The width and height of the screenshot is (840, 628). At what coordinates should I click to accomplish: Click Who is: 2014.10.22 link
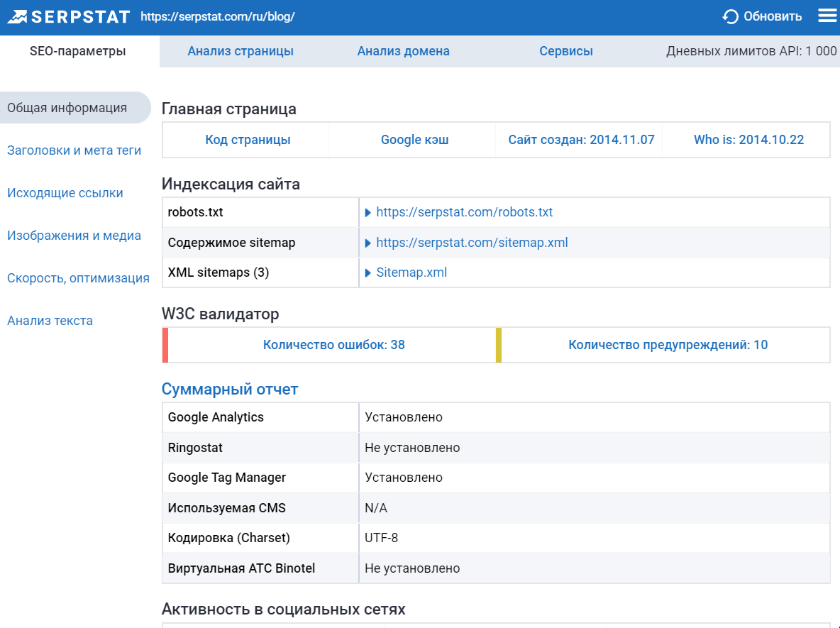click(748, 140)
